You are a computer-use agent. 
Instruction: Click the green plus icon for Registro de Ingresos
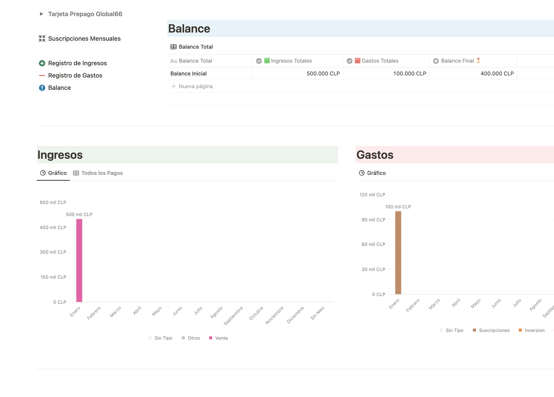click(42, 63)
